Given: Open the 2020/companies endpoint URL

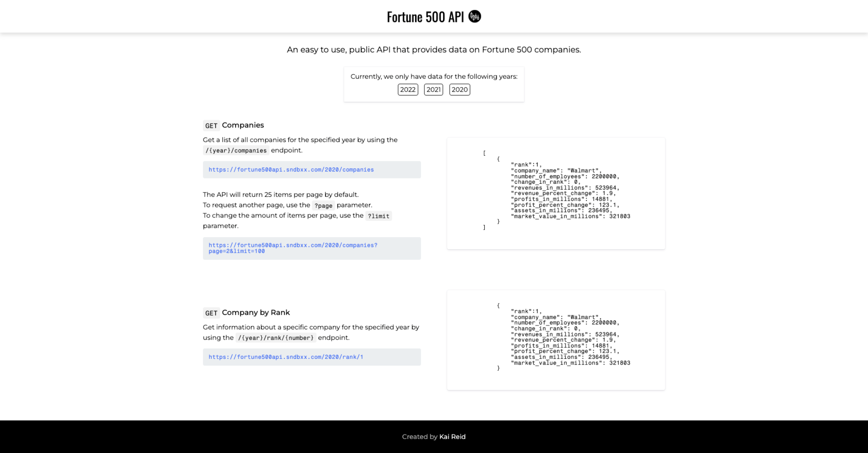Looking at the screenshot, I should [291, 169].
